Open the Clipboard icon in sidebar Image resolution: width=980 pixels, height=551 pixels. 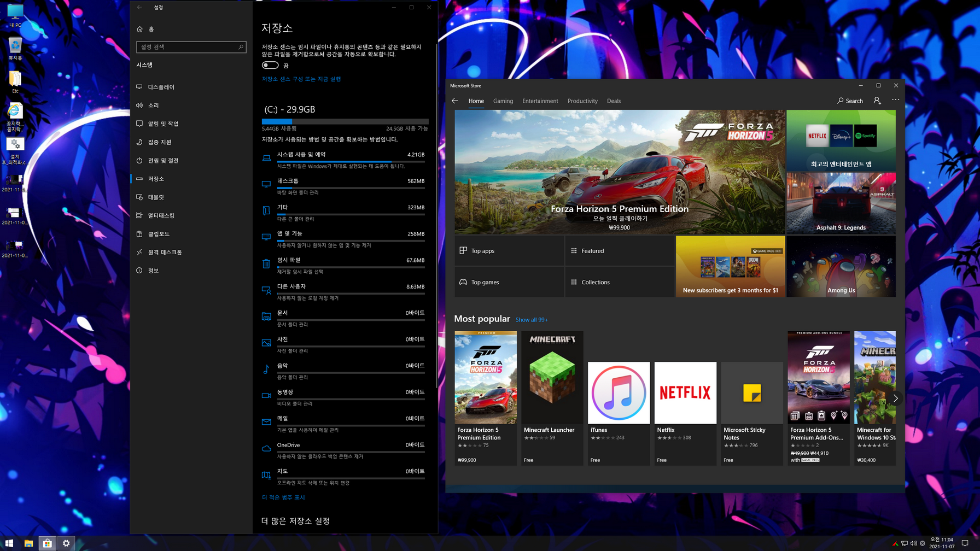[139, 234]
